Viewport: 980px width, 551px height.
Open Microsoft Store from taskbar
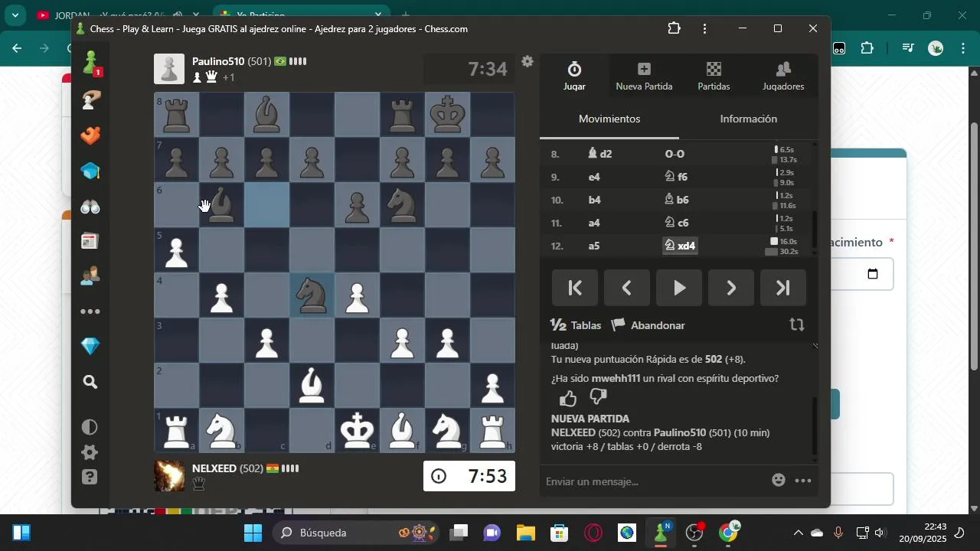[x=560, y=533]
